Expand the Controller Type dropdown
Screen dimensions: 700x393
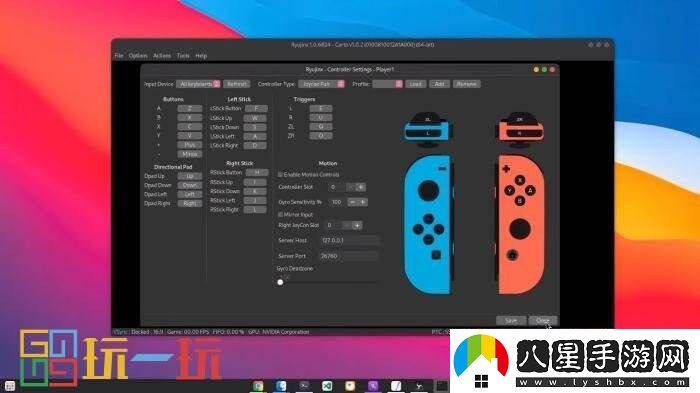point(321,84)
